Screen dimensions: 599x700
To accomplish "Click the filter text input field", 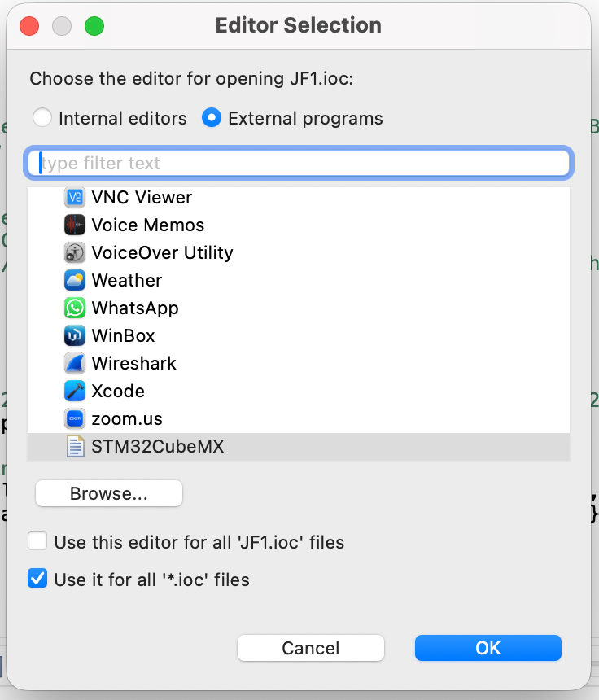I will [x=299, y=162].
